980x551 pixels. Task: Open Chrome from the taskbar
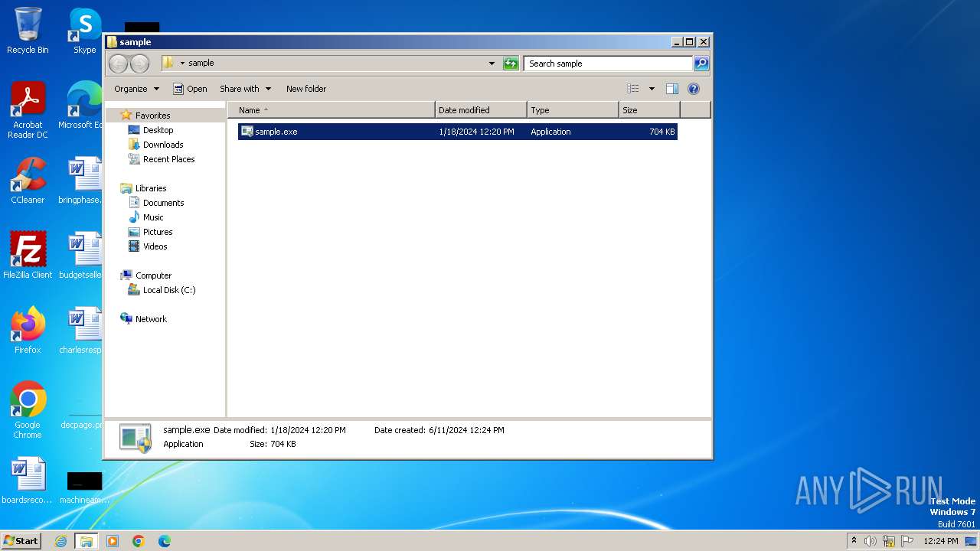(139, 541)
